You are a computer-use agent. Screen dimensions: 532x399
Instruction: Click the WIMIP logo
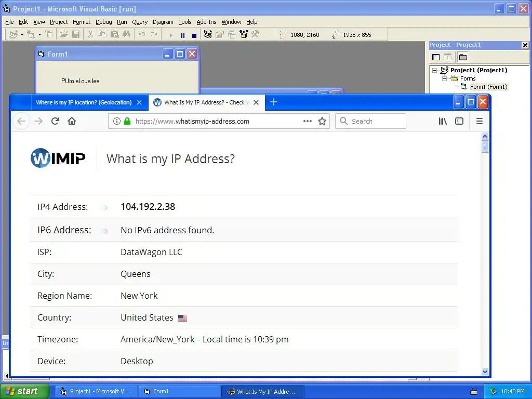point(58,158)
